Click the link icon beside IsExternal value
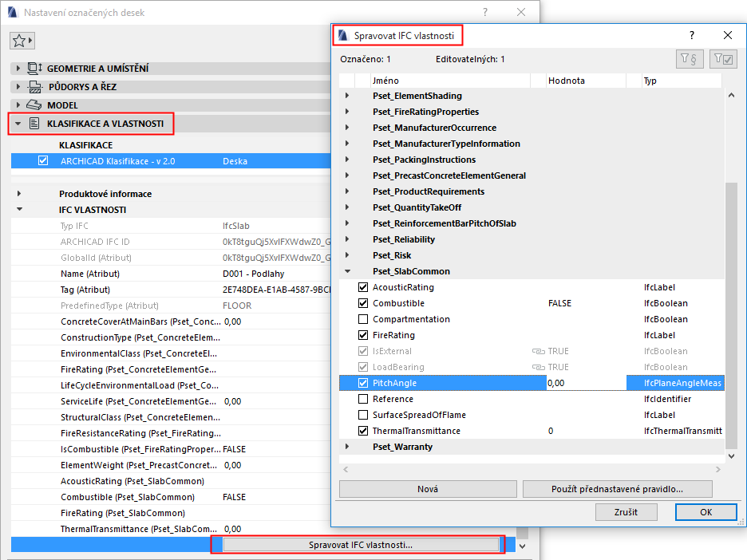747x560 pixels. point(539,352)
